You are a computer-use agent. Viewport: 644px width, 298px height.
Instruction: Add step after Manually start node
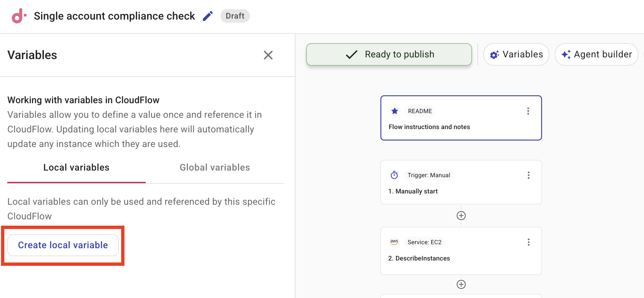click(x=461, y=216)
